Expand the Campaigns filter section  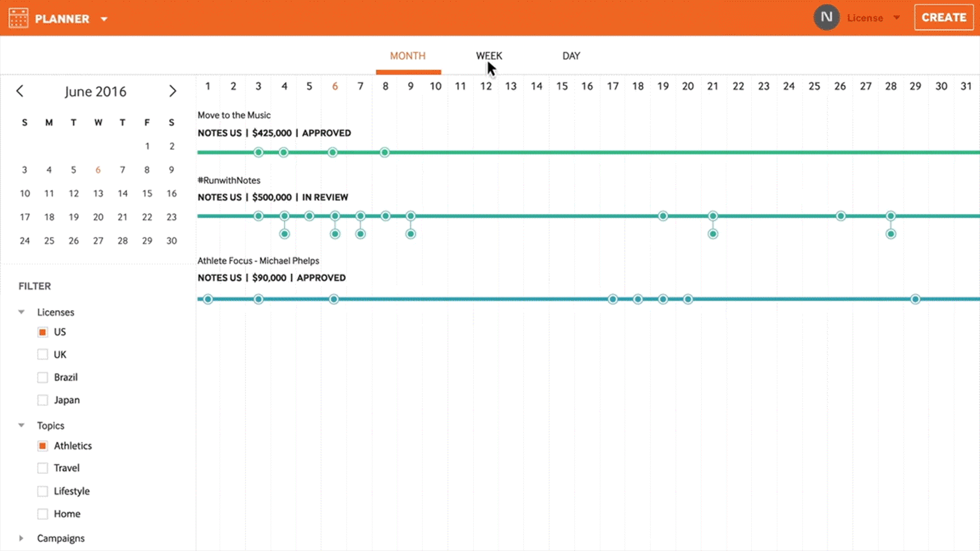point(21,538)
